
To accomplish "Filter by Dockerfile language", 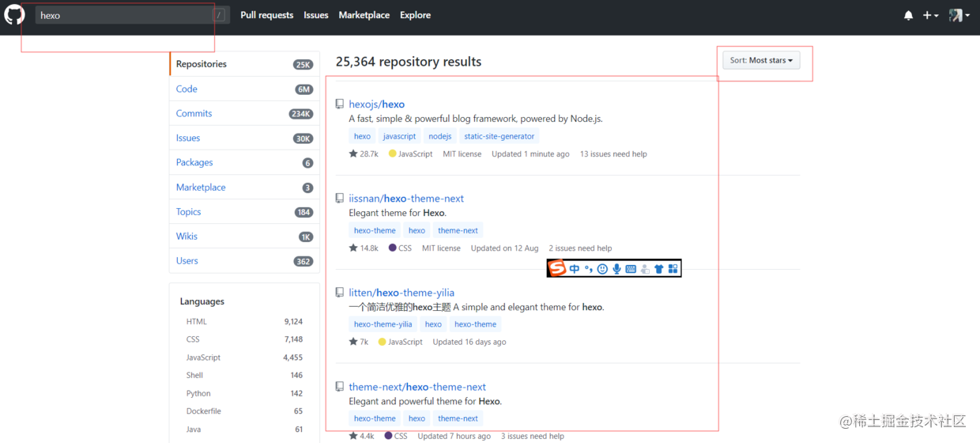I will 244,411.
